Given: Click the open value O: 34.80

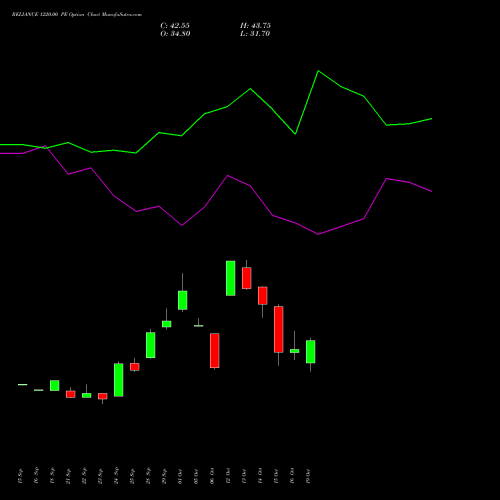Looking at the screenshot, I should coord(175,34).
